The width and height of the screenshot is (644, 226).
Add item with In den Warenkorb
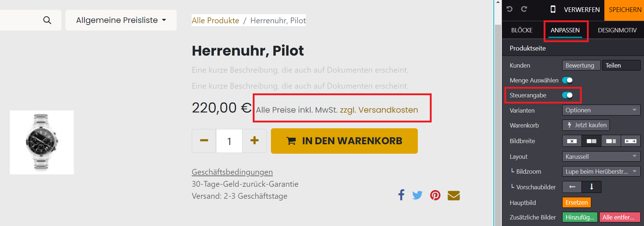coord(344,141)
